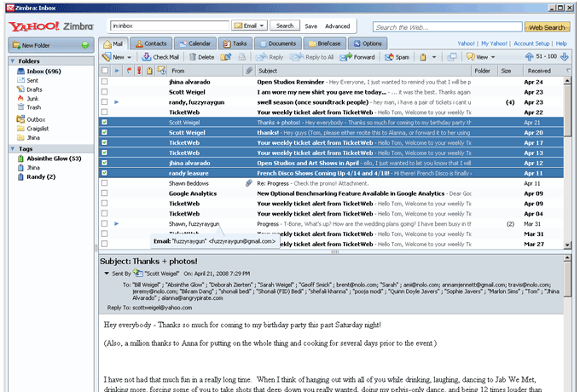
Task: Open Advanced search
Action: pos(338,26)
